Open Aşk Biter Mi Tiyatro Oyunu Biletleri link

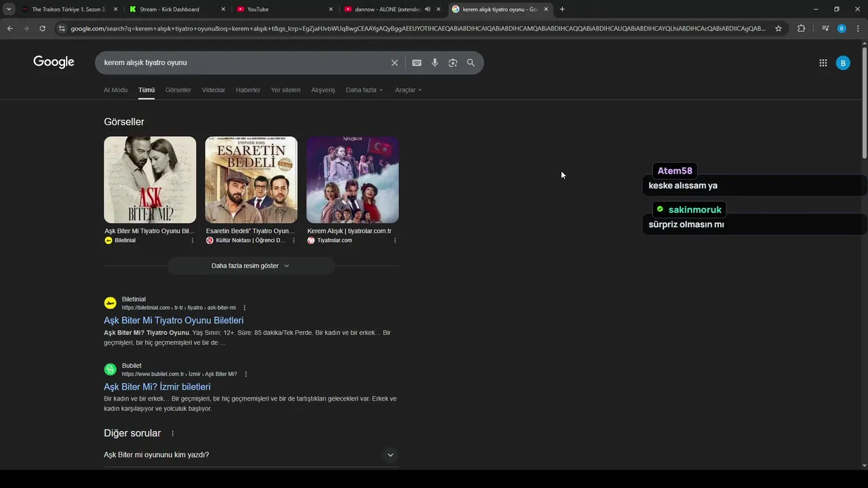pos(174,321)
